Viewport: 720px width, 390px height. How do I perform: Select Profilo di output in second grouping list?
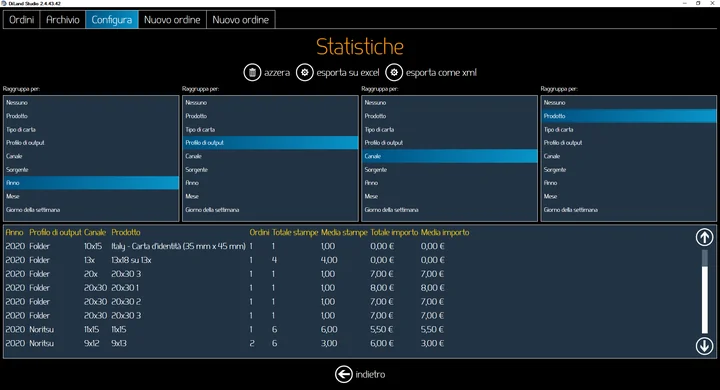tap(270, 143)
